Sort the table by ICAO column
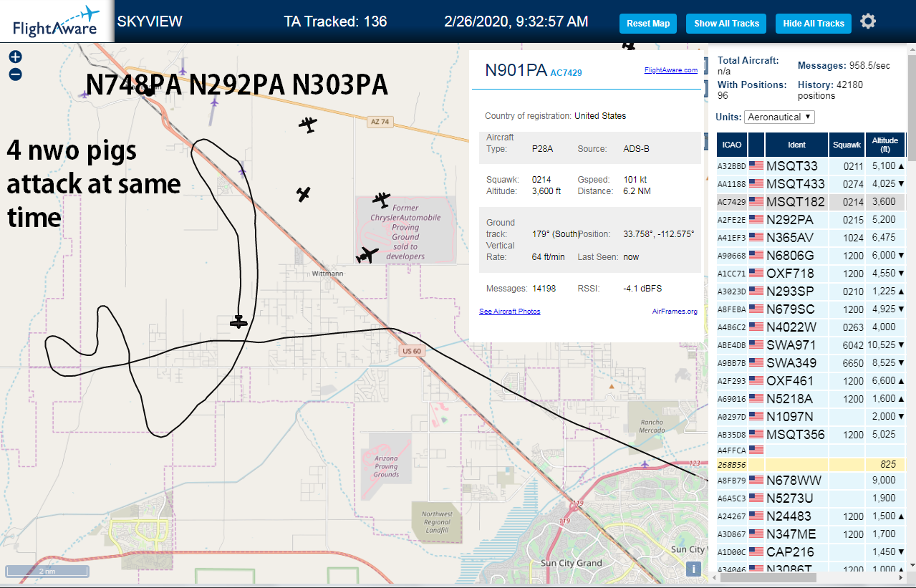Screen dimensions: 916x588 tap(732, 145)
